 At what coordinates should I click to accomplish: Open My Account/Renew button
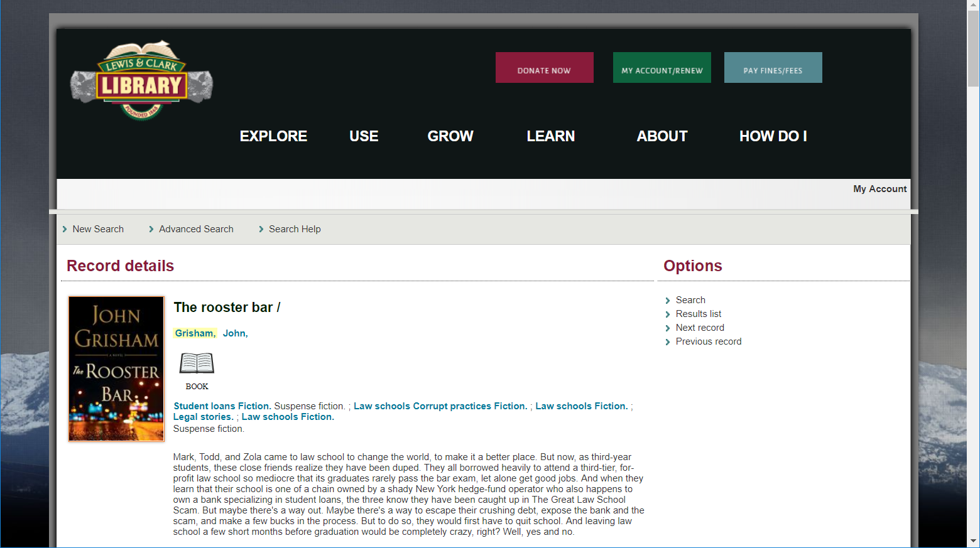click(x=662, y=68)
